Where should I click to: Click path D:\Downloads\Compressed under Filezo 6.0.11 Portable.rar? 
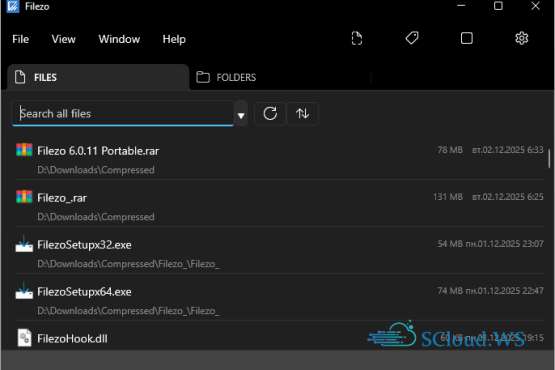click(x=96, y=170)
